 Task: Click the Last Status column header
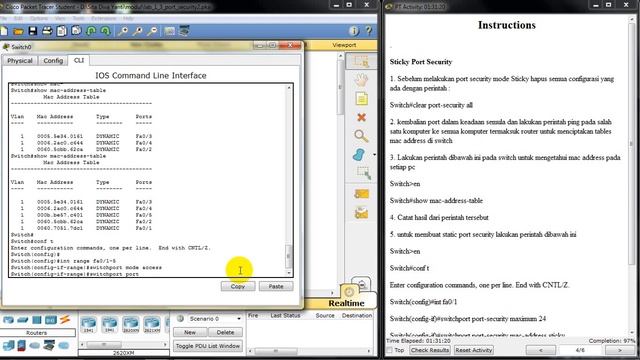pos(285,316)
